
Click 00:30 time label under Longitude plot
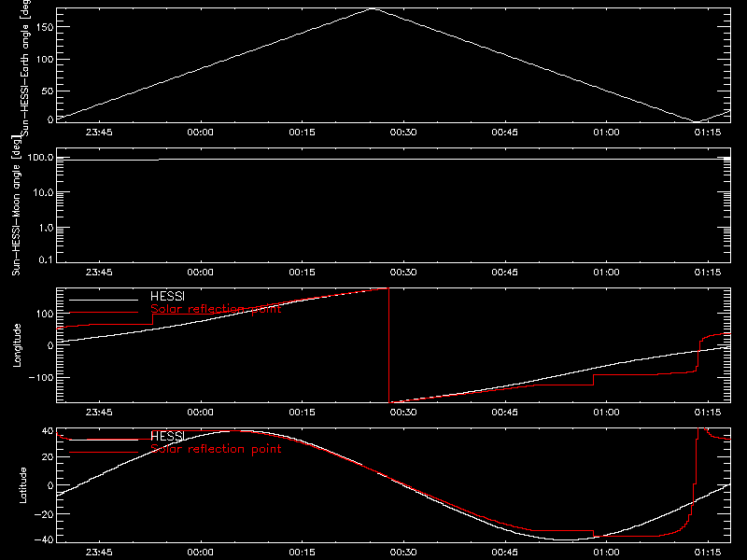[x=403, y=413]
